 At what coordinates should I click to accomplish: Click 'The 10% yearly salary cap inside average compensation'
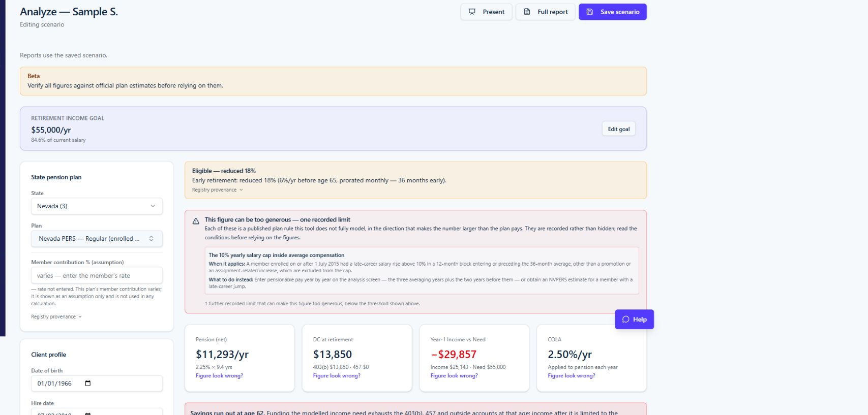pos(276,255)
